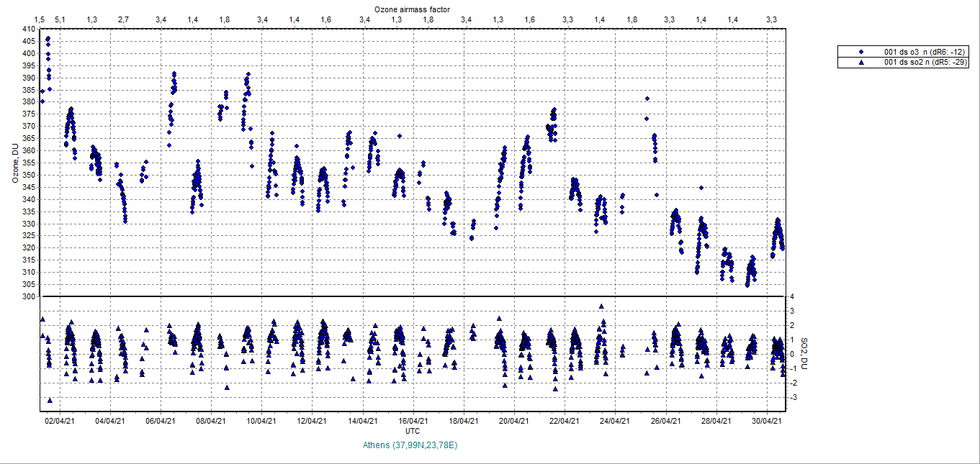The height and width of the screenshot is (464, 980).
Task: Click the 'Ozone airmass factor' top axis title
Action: [x=412, y=9]
